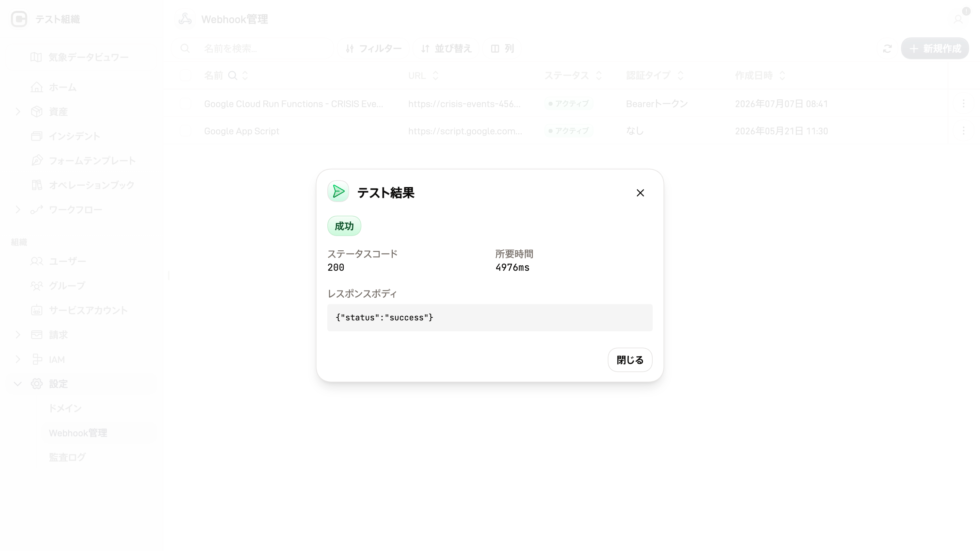
Task: Open オペレーションブック book icon
Action: 36,185
